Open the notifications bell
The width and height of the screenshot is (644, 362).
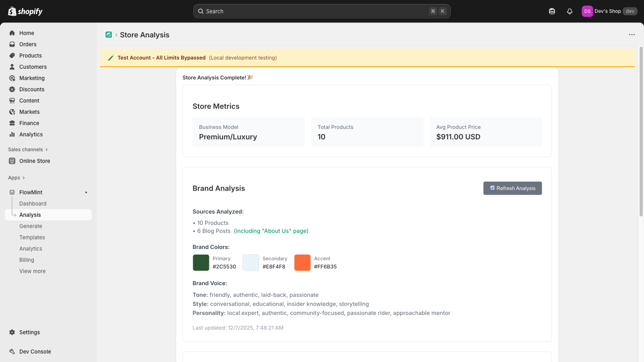pyautogui.click(x=570, y=11)
